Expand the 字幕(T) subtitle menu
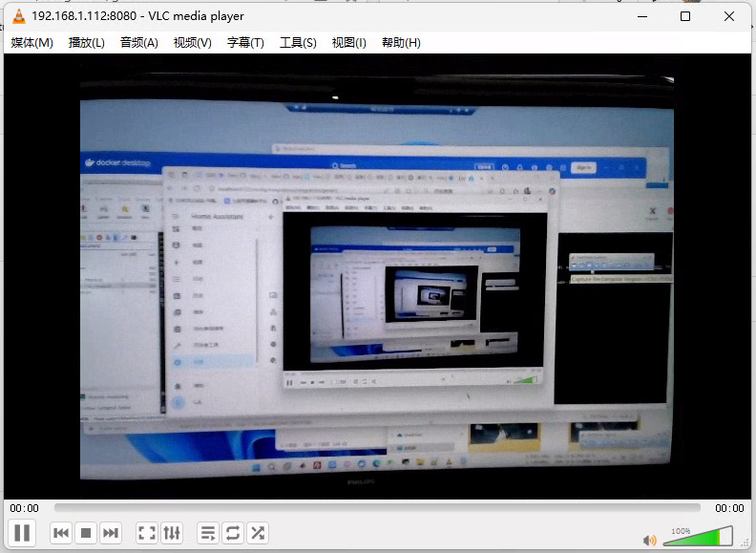The image size is (756, 553). click(x=245, y=42)
